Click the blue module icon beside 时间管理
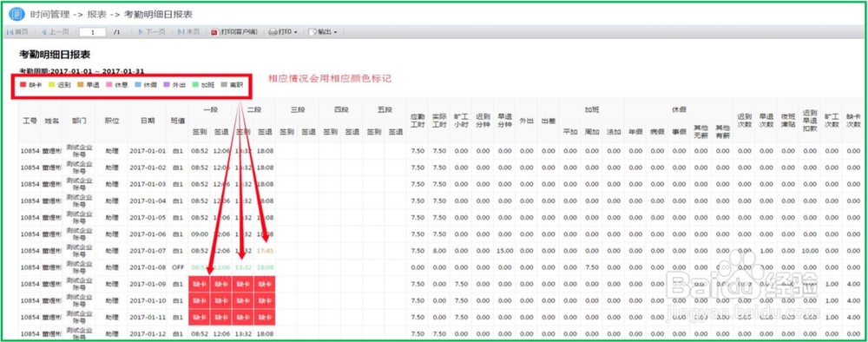868x342 pixels. 16,14
